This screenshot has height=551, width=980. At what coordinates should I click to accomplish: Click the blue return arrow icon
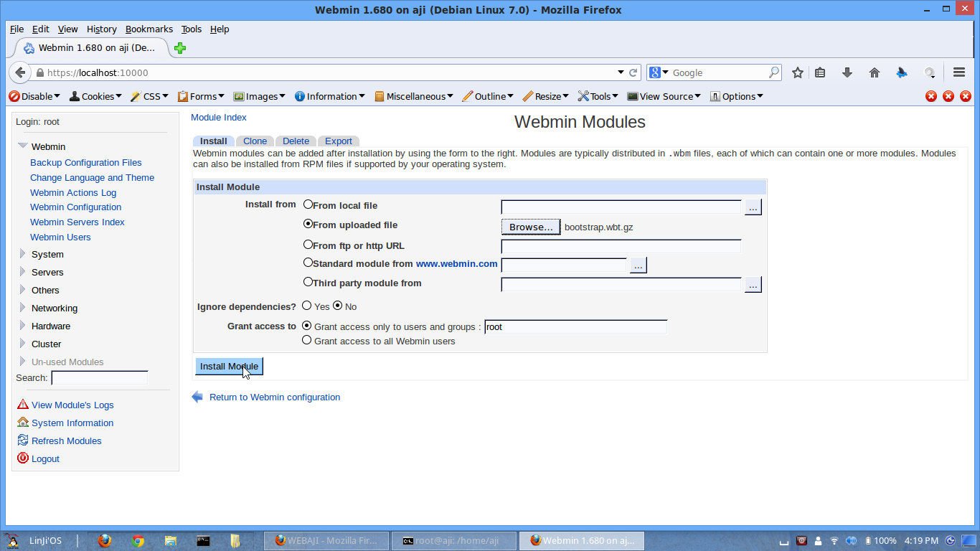pos(198,397)
